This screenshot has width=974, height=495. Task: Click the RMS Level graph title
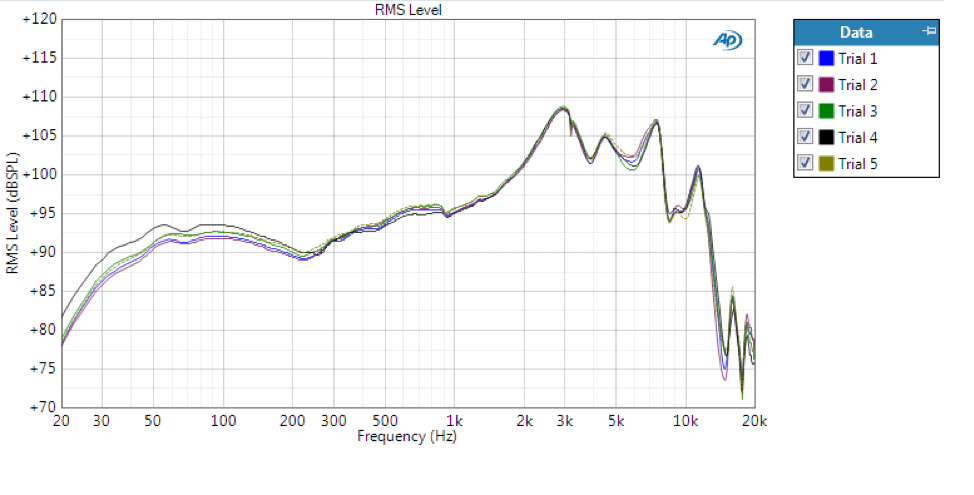[408, 10]
